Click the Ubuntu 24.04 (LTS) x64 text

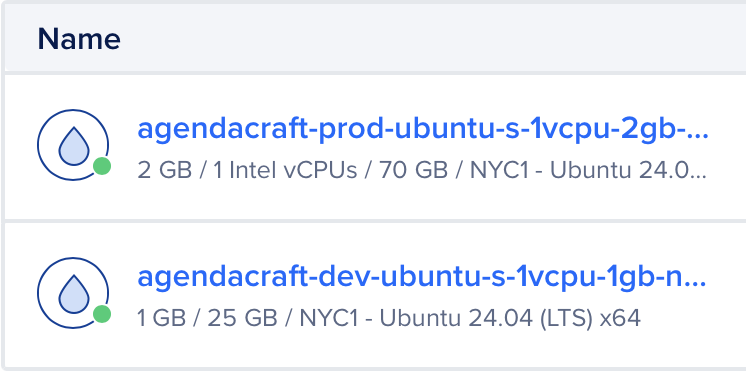click(510, 319)
